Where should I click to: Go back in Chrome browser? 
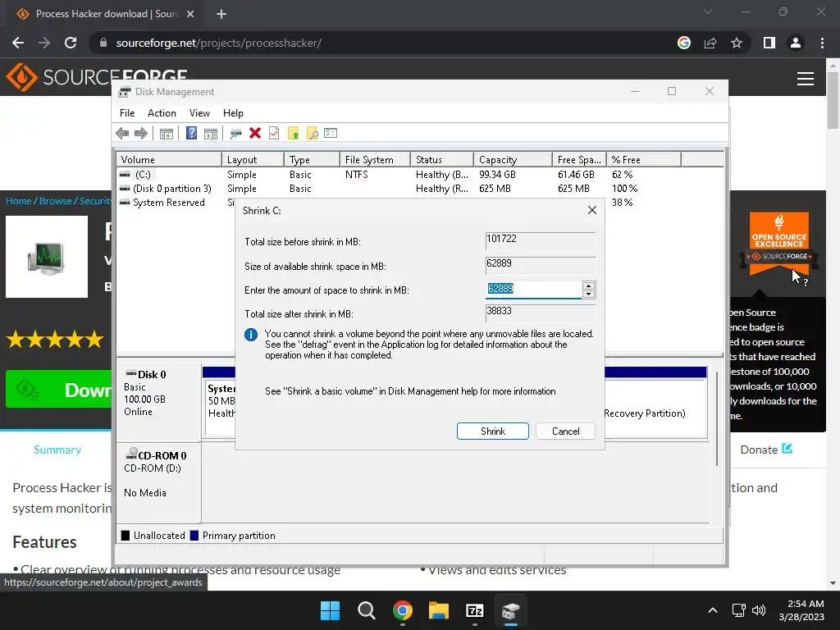pos(18,43)
